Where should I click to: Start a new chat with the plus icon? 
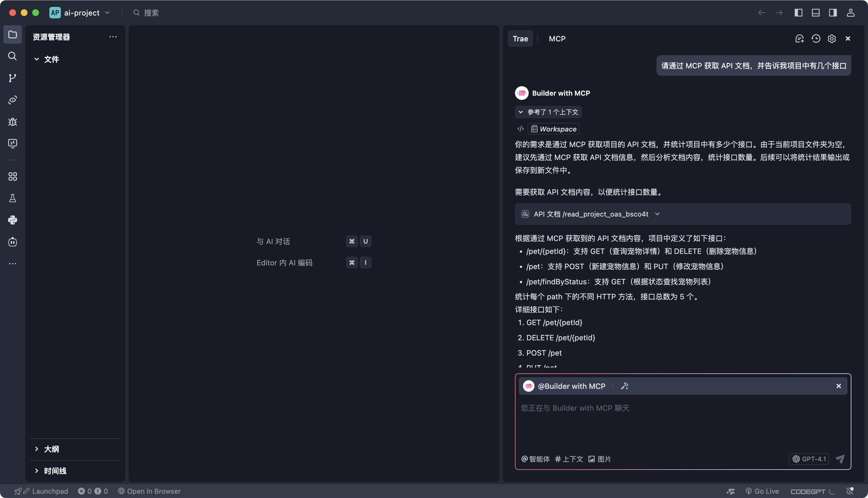799,39
